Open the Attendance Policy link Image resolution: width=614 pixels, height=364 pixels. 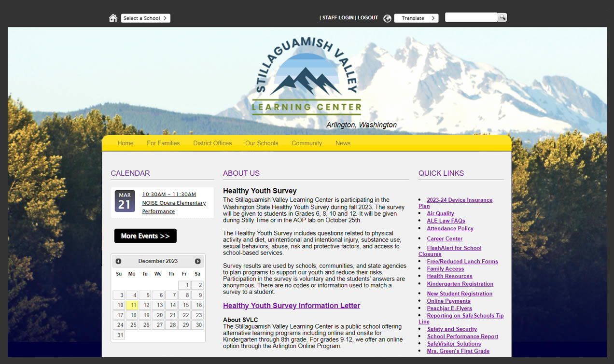[450, 228]
